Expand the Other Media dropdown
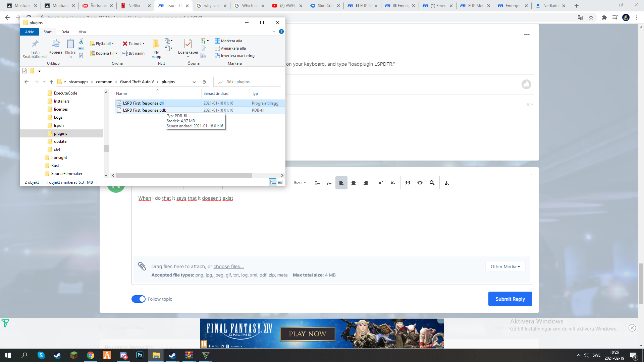 [505, 266]
